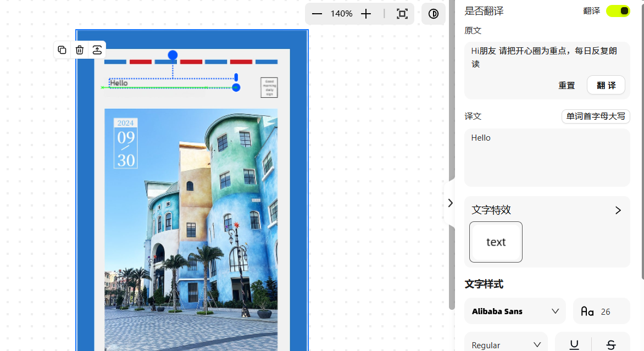Image resolution: width=644 pixels, height=351 pixels.
Task: Select the 'text' effect thumbnail
Action: (x=496, y=242)
